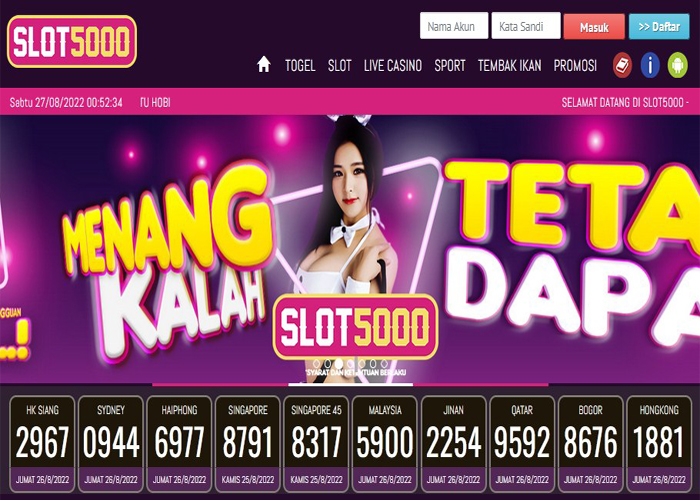Click the blue info icon
This screenshot has width=700, height=500.
(650, 65)
